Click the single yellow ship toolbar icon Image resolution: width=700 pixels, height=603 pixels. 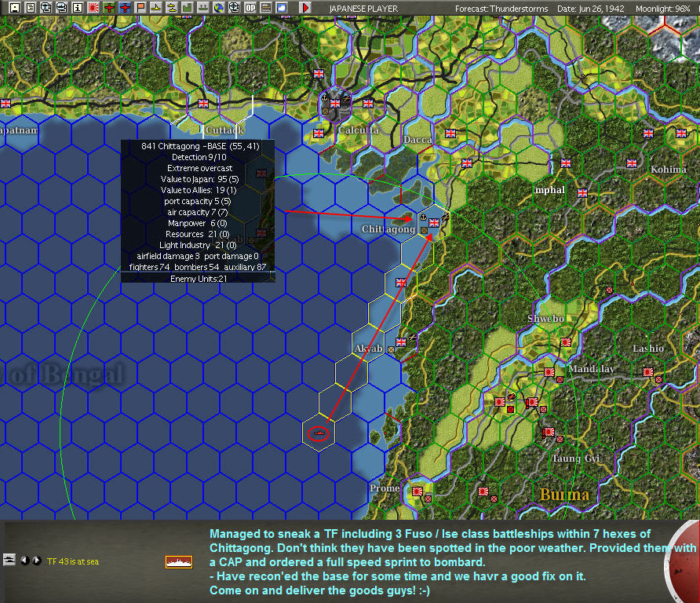point(156,7)
